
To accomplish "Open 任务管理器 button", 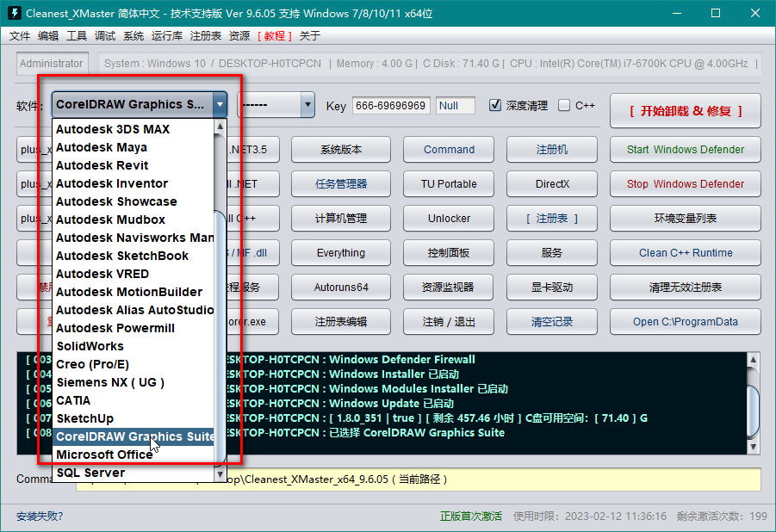I will pos(341,184).
